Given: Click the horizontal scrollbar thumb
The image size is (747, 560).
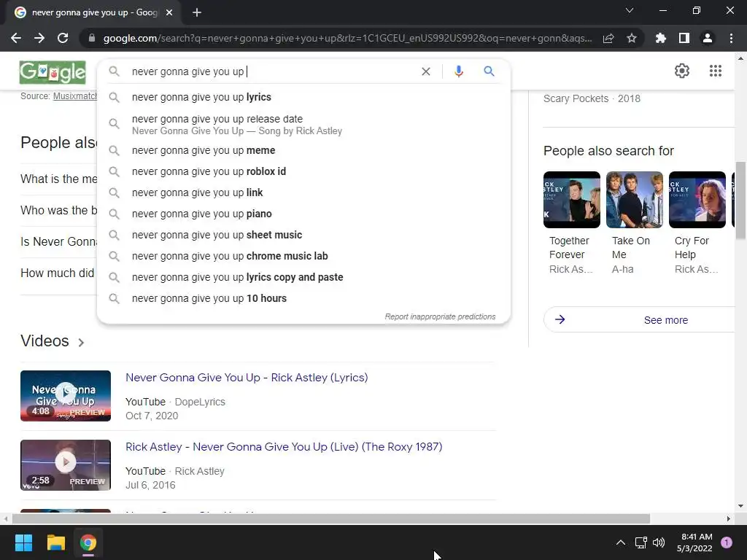Looking at the screenshot, I should [331, 518].
